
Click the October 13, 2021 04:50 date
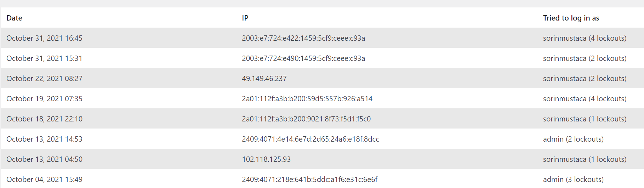point(44,159)
